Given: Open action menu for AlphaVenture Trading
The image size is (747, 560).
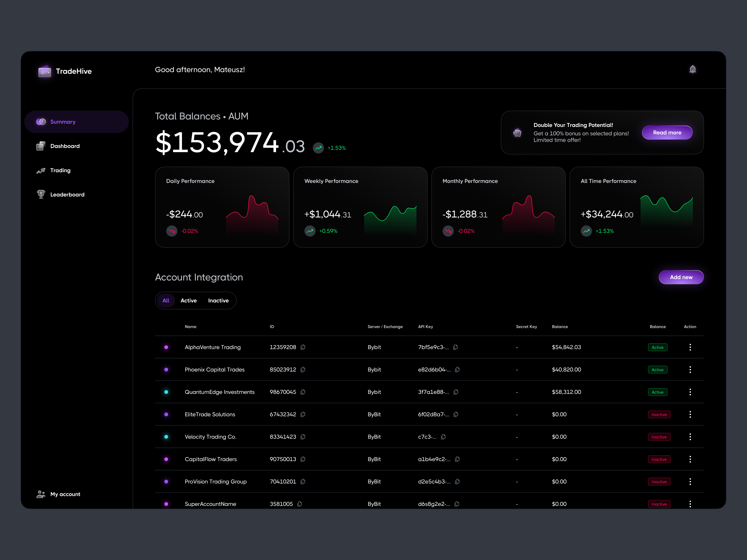Looking at the screenshot, I should click(x=690, y=347).
